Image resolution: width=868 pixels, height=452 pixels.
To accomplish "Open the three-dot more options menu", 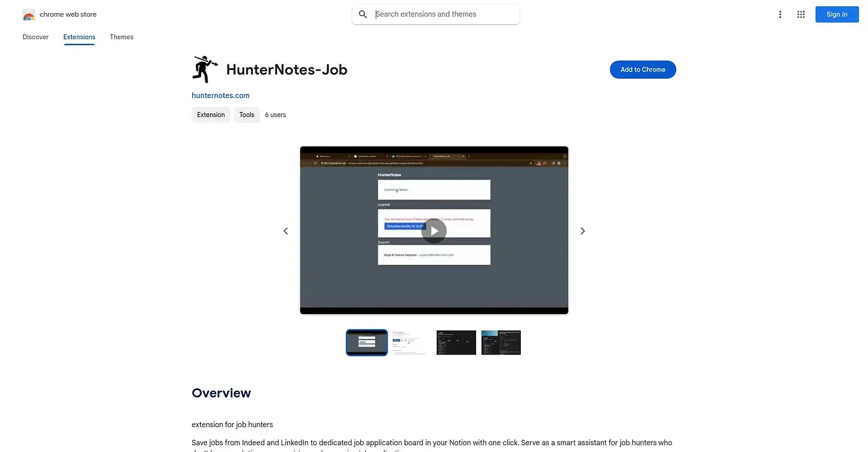I will click(x=780, y=14).
